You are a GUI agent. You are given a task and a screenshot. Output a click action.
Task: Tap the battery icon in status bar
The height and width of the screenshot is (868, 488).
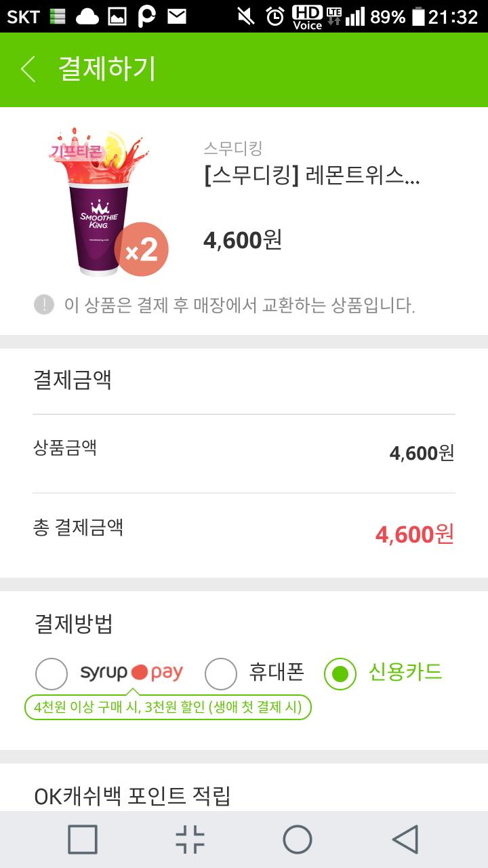(419, 16)
